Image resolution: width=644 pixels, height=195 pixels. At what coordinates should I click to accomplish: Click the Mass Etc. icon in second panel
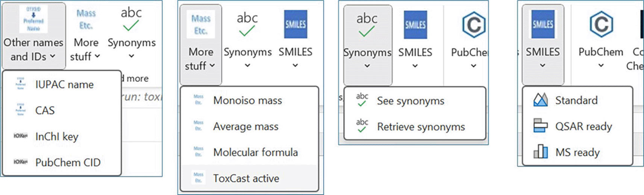[201, 24]
